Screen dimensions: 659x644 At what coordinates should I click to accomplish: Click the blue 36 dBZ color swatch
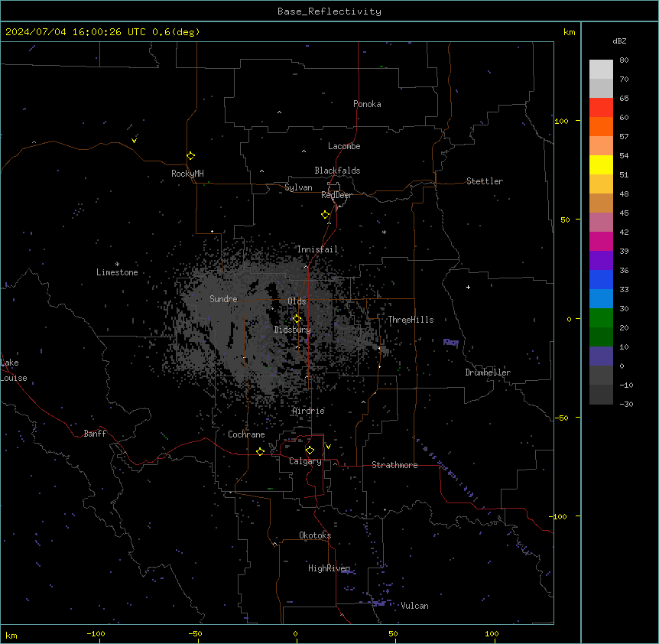601,279
